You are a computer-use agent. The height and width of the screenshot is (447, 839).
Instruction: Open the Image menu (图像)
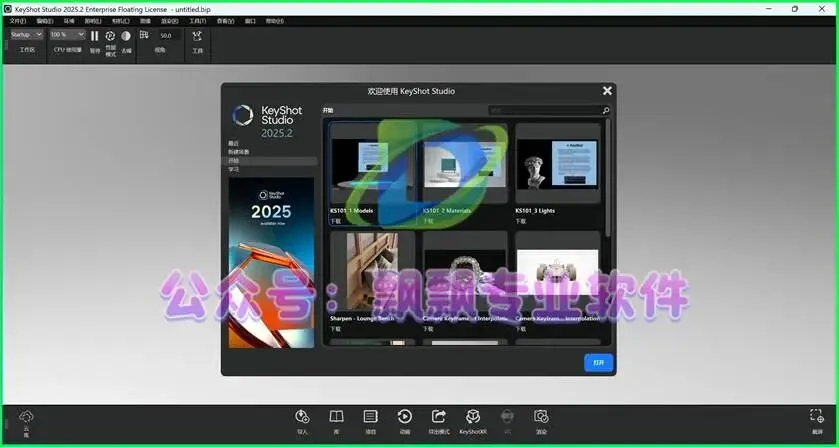point(145,21)
